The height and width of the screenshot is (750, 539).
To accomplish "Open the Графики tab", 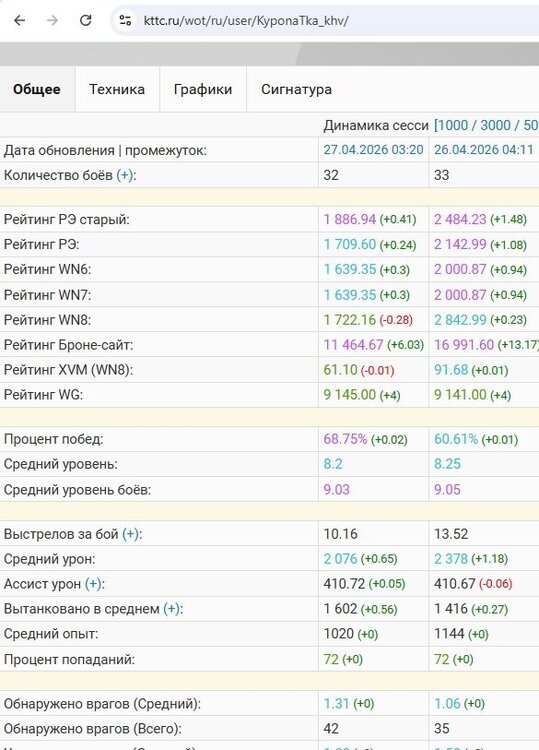I will pos(203,89).
